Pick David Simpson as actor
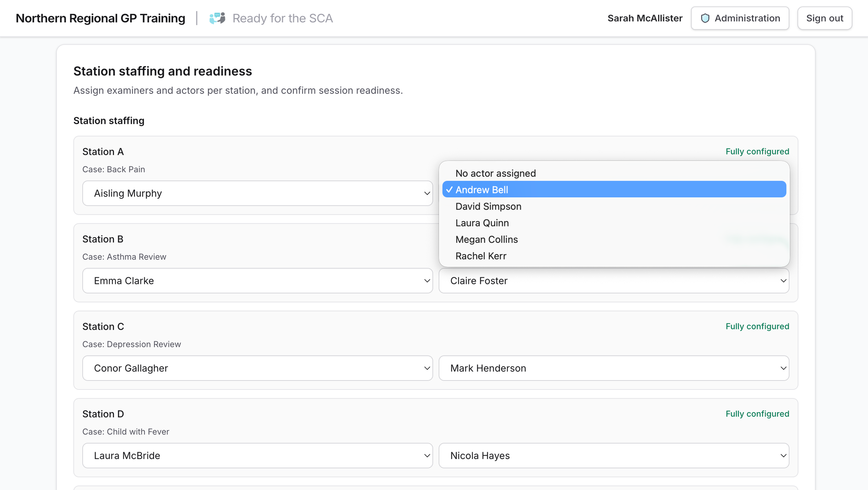The image size is (868, 490). [x=488, y=206]
